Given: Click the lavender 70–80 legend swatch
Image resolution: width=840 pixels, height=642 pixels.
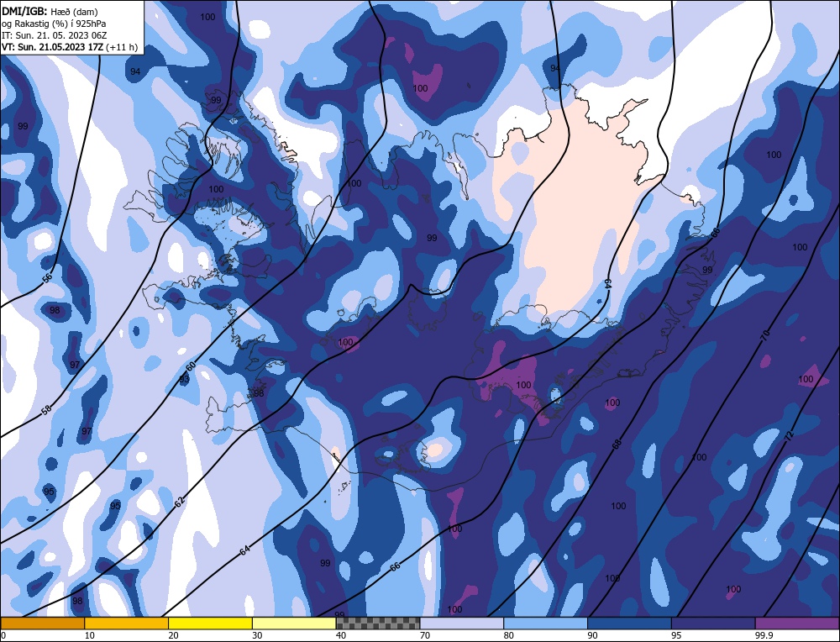Looking at the screenshot, I should 462,623.
